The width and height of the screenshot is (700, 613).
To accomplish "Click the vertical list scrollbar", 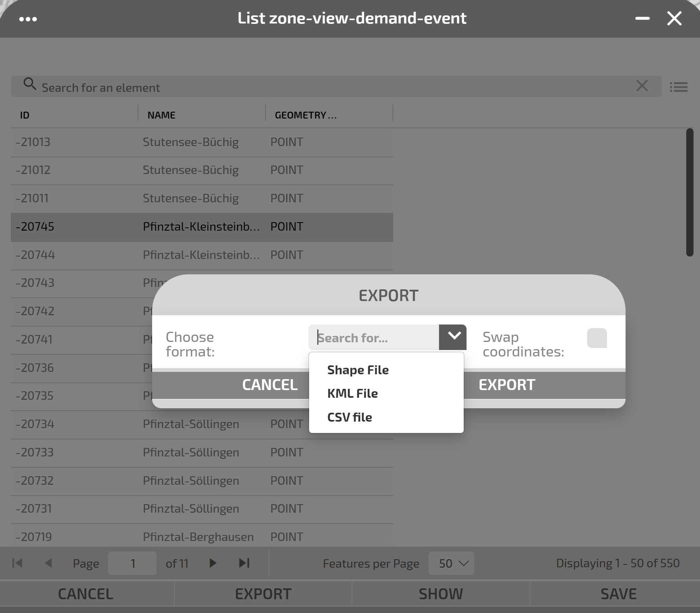I will click(x=690, y=192).
